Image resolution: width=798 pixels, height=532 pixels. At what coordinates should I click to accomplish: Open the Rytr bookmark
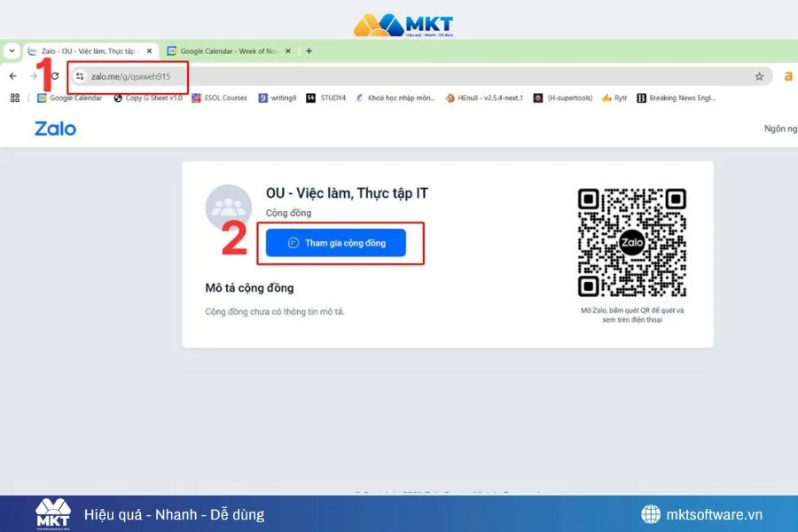[x=618, y=98]
